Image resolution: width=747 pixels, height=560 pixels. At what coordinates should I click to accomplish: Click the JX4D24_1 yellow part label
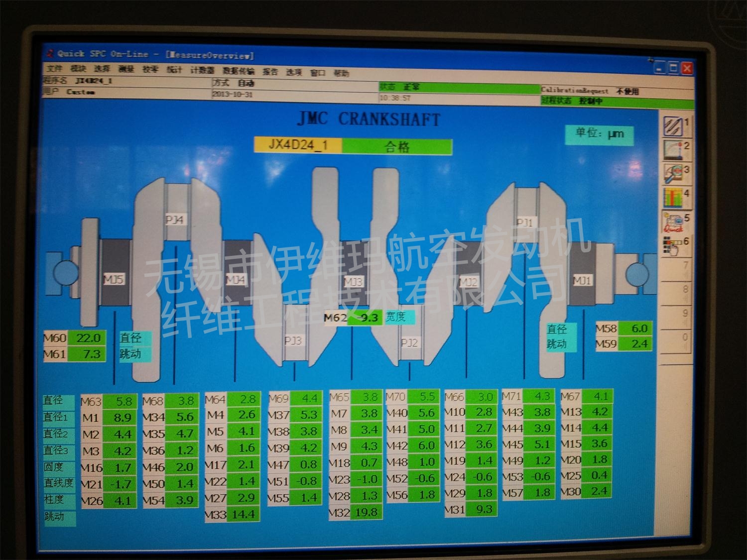click(298, 145)
